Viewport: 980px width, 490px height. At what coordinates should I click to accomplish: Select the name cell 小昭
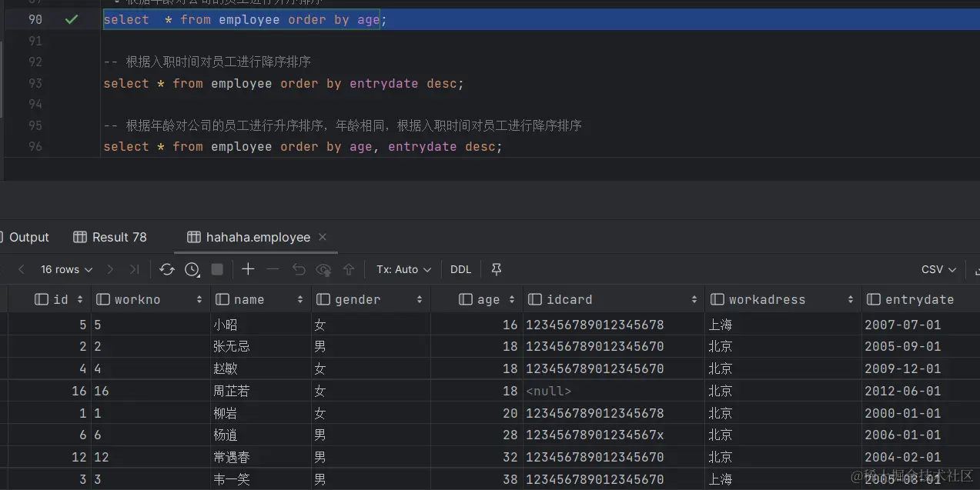click(259, 325)
